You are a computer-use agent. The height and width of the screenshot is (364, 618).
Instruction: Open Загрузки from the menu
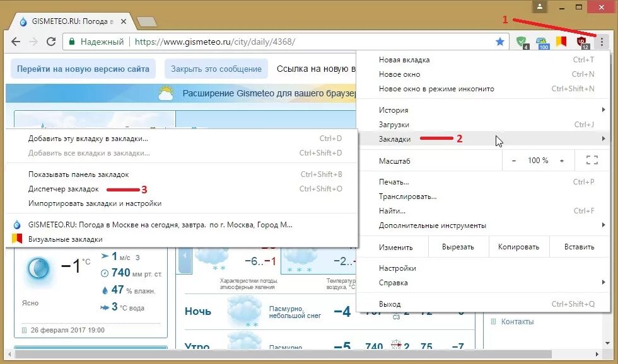tap(483, 125)
